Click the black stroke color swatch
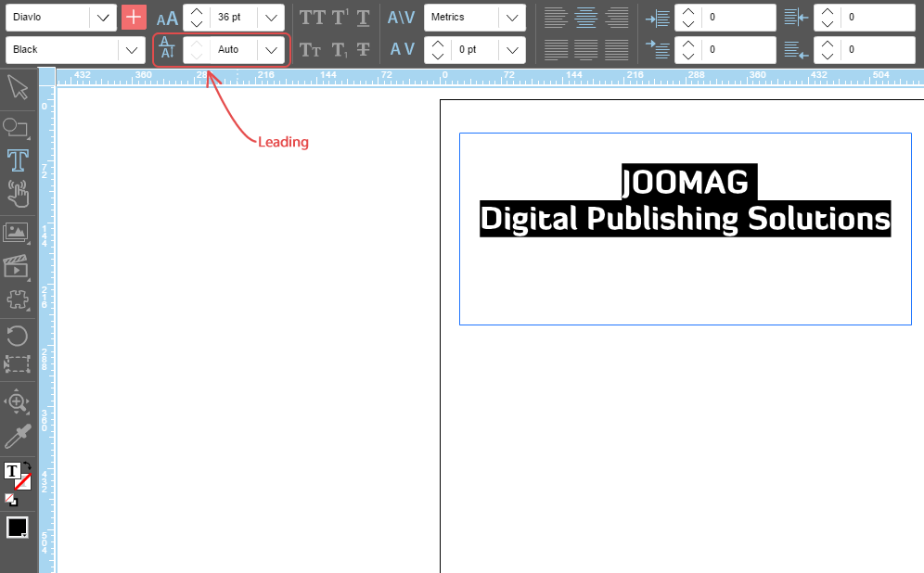The height and width of the screenshot is (573, 924). (x=17, y=528)
